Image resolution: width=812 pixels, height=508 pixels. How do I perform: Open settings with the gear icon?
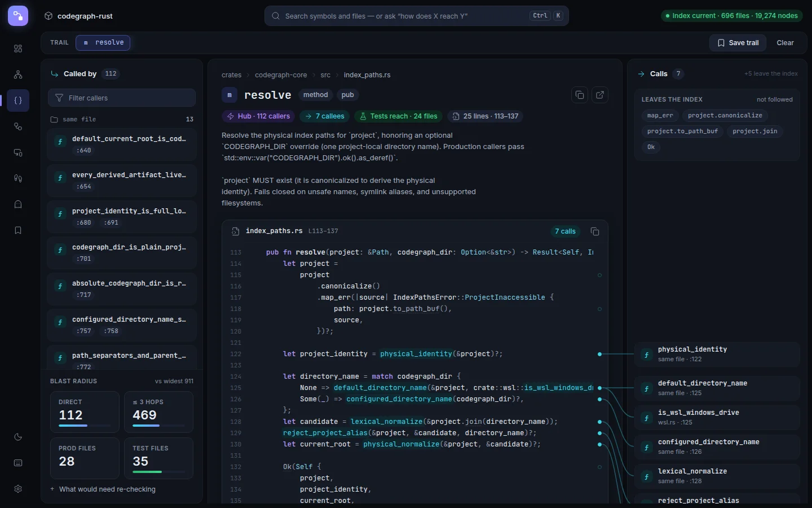(18, 489)
